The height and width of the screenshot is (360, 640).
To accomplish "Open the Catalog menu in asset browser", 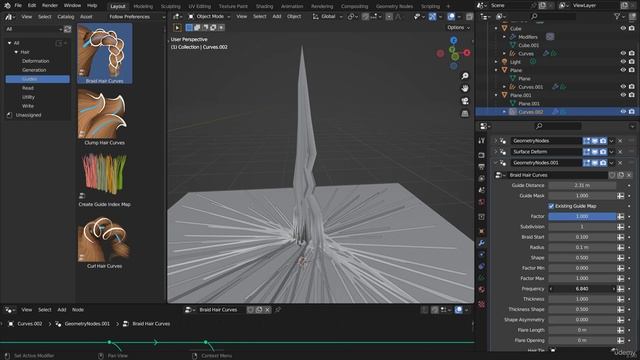I will tap(66, 17).
